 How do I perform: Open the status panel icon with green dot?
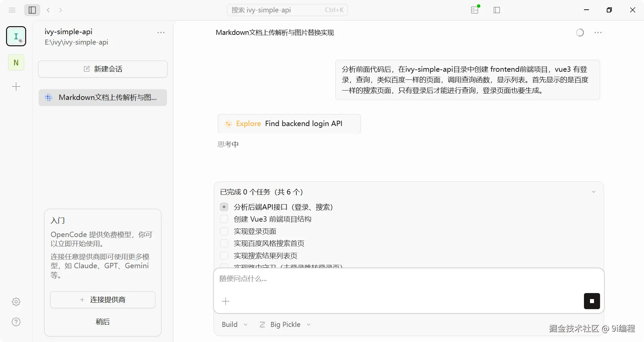(475, 10)
